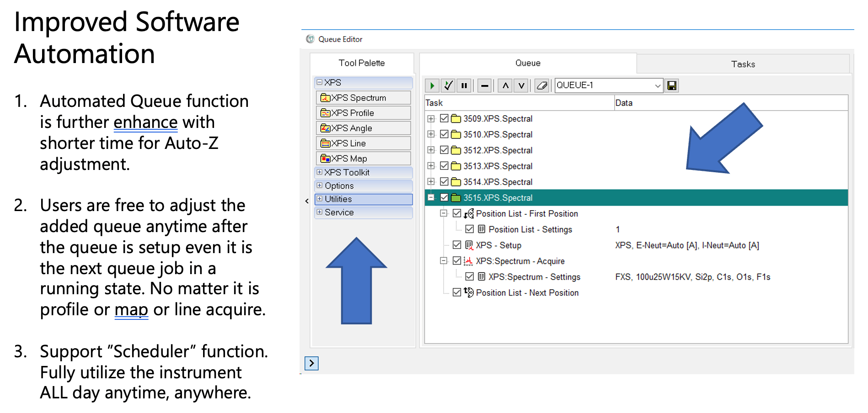
Task: Save queue with the floppy disk icon
Action: (x=671, y=85)
